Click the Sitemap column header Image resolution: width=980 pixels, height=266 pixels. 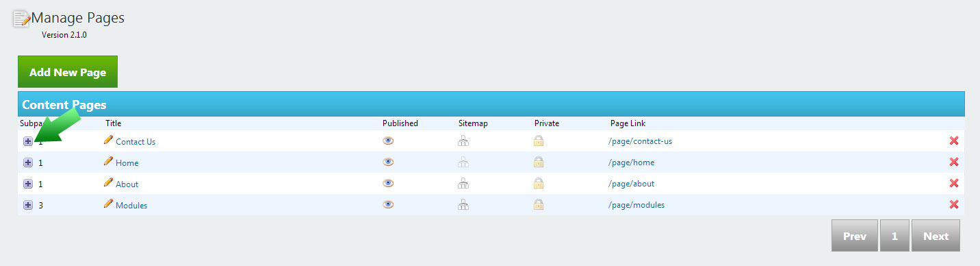[x=473, y=123]
